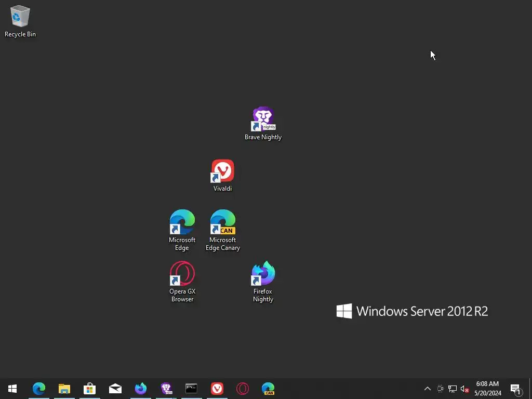532x399 pixels.
Task: Open the network status tray icon
Action: coord(453,389)
